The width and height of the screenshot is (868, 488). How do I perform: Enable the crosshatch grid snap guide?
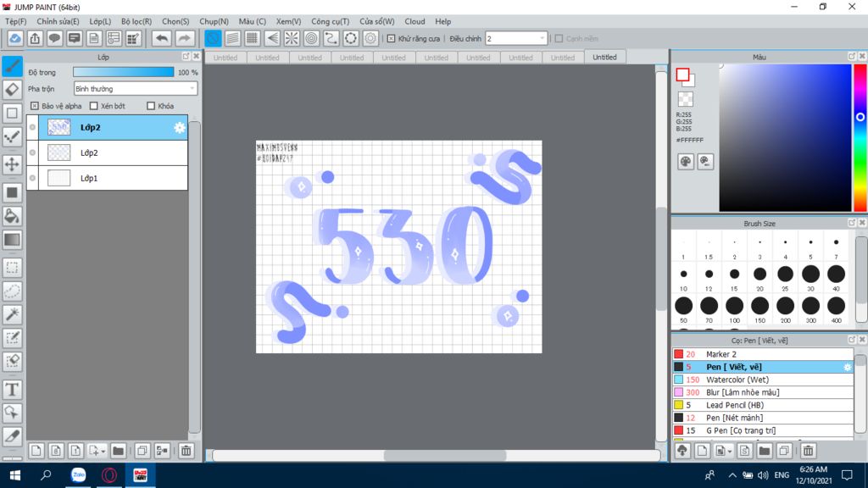(253, 38)
